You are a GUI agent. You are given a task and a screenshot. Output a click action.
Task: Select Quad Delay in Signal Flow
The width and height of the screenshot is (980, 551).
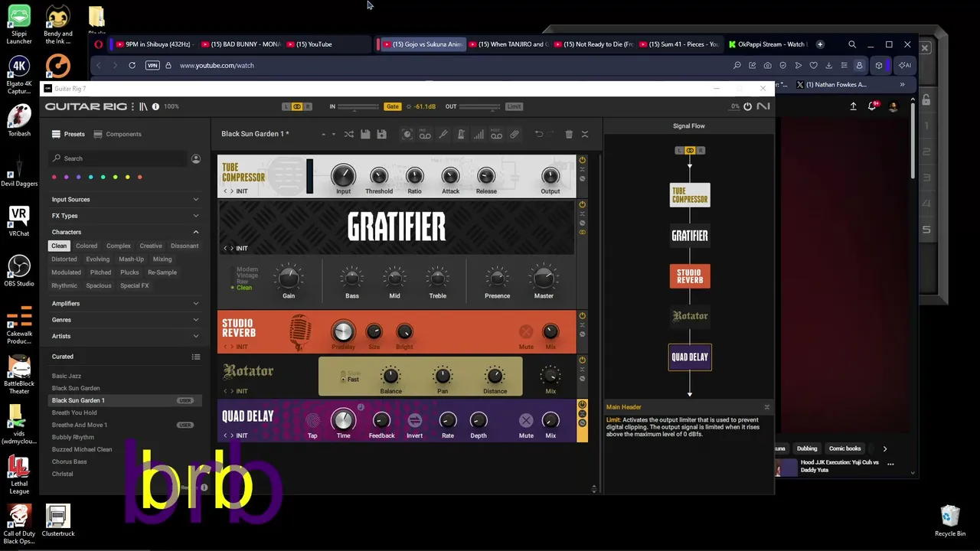point(690,357)
